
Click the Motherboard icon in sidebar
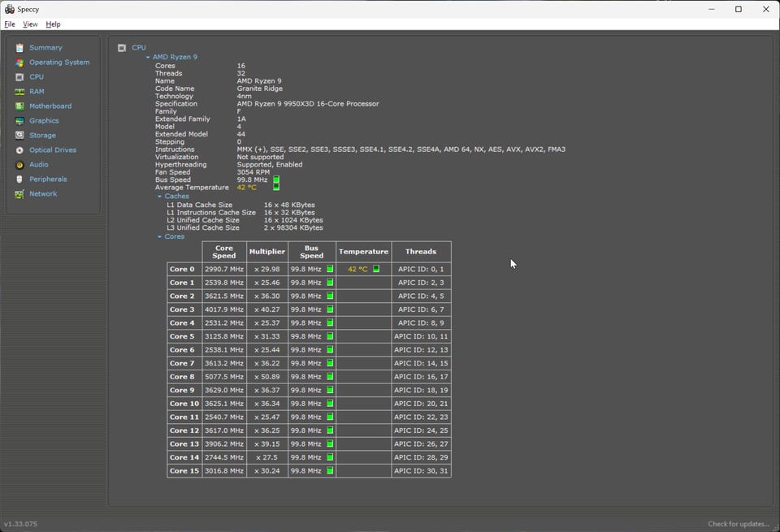coord(19,106)
